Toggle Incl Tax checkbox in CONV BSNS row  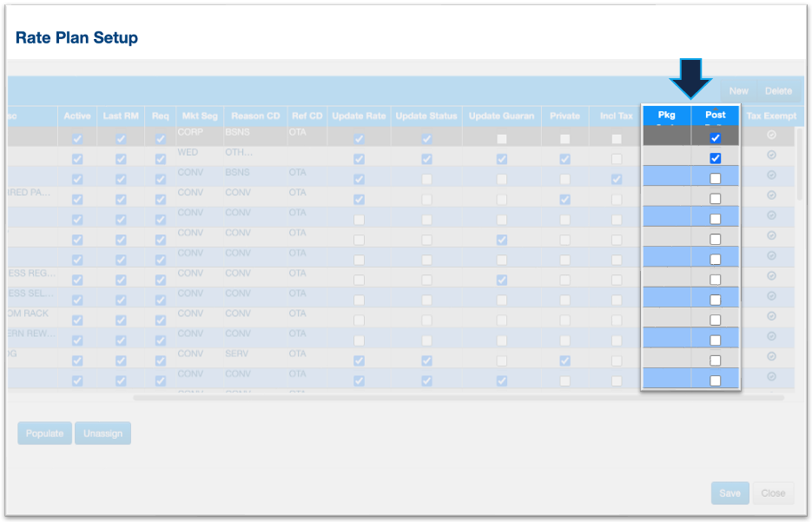[x=616, y=179]
